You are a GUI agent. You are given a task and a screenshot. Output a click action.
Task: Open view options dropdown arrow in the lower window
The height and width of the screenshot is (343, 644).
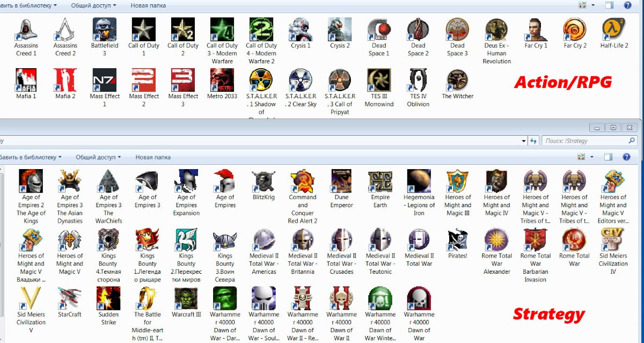(x=593, y=157)
